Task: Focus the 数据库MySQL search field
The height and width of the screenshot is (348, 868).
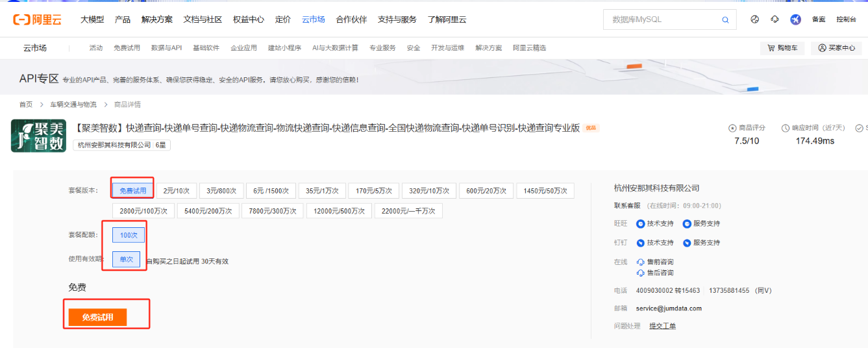Action: (662, 20)
